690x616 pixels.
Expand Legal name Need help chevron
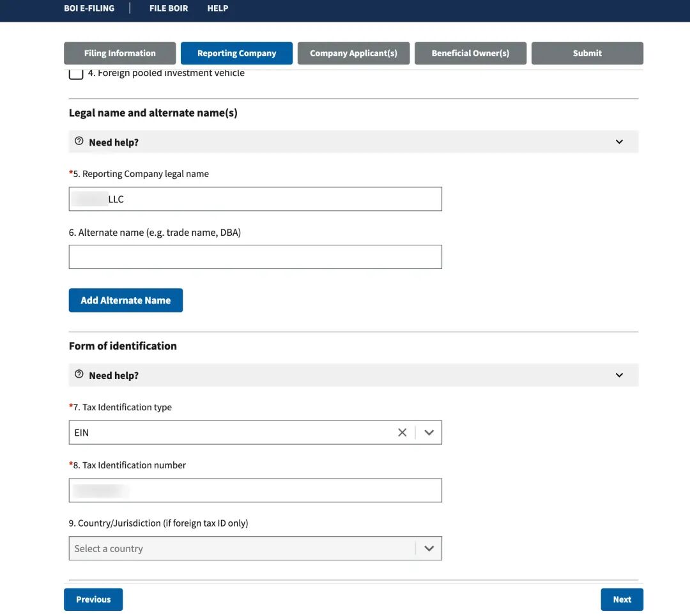pos(619,142)
